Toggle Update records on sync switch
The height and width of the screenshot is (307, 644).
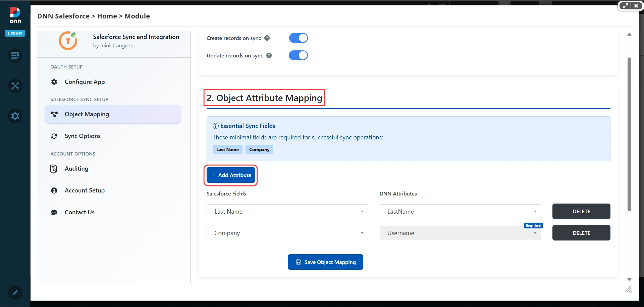pyautogui.click(x=299, y=55)
